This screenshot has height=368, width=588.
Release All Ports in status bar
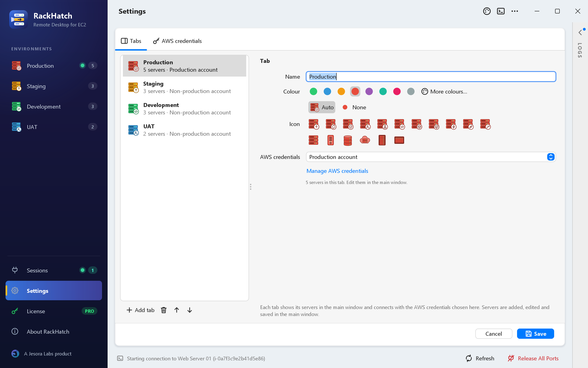pyautogui.click(x=533, y=358)
